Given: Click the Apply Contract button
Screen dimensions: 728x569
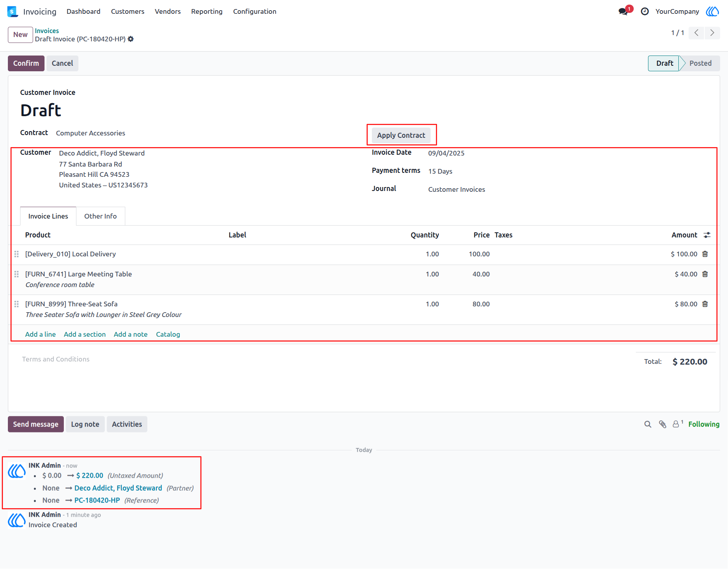Looking at the screenshot, I should [401, 135].
